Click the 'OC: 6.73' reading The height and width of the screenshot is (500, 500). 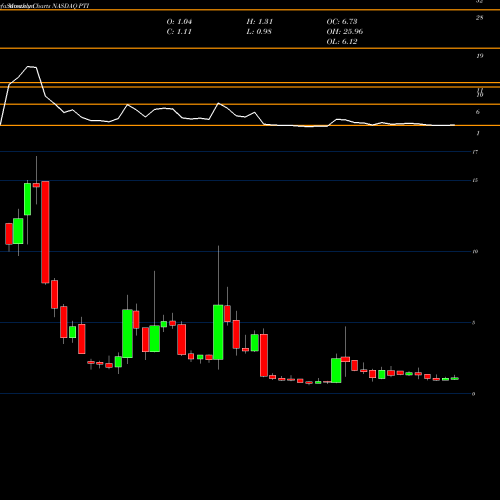click(x=342, y=22)
